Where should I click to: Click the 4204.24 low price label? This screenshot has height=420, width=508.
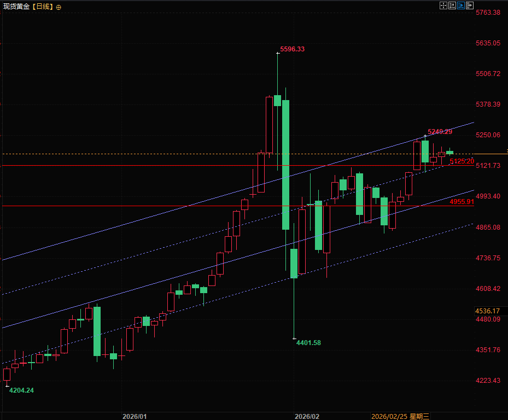21,390
